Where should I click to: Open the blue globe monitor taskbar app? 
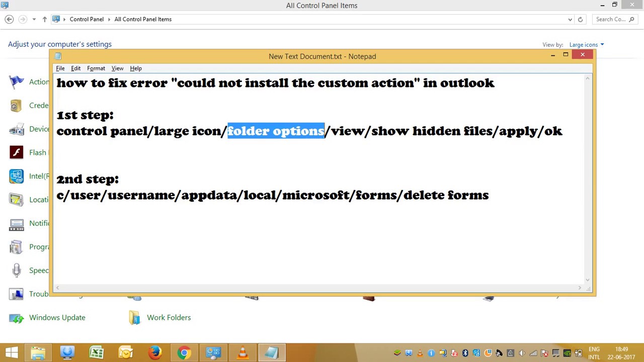[67, 353]
